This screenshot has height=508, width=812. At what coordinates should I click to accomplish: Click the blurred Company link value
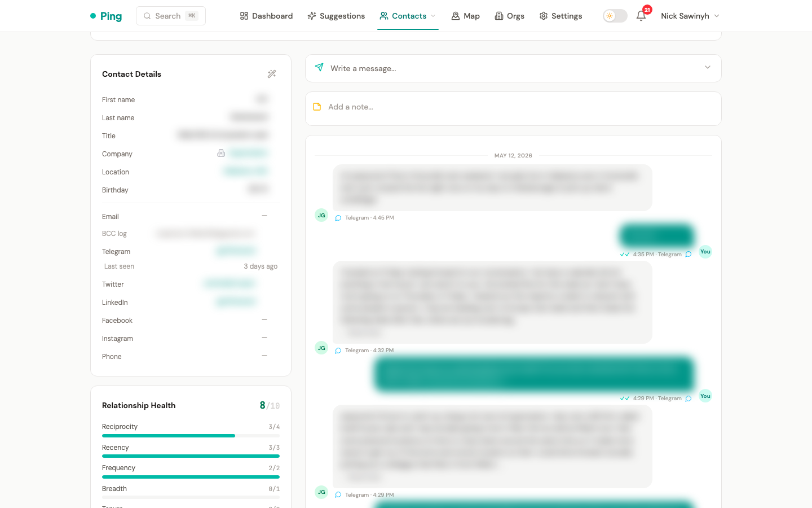pos(249,153)
